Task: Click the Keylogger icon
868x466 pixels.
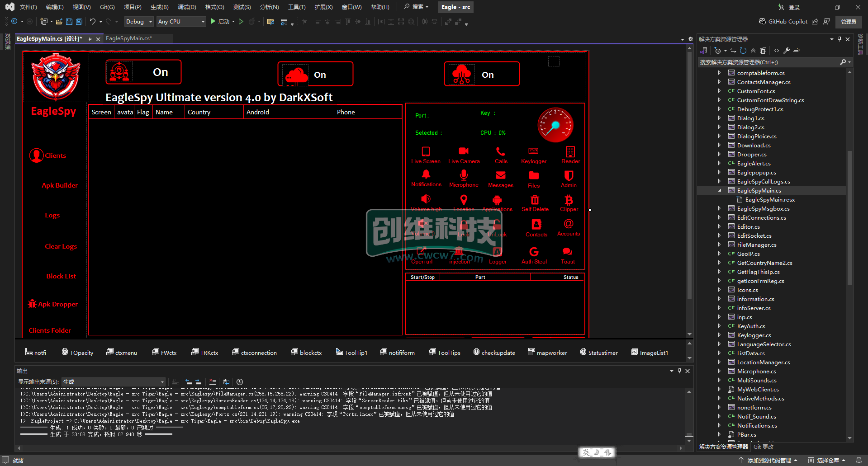Action: [x=534, y=151]
